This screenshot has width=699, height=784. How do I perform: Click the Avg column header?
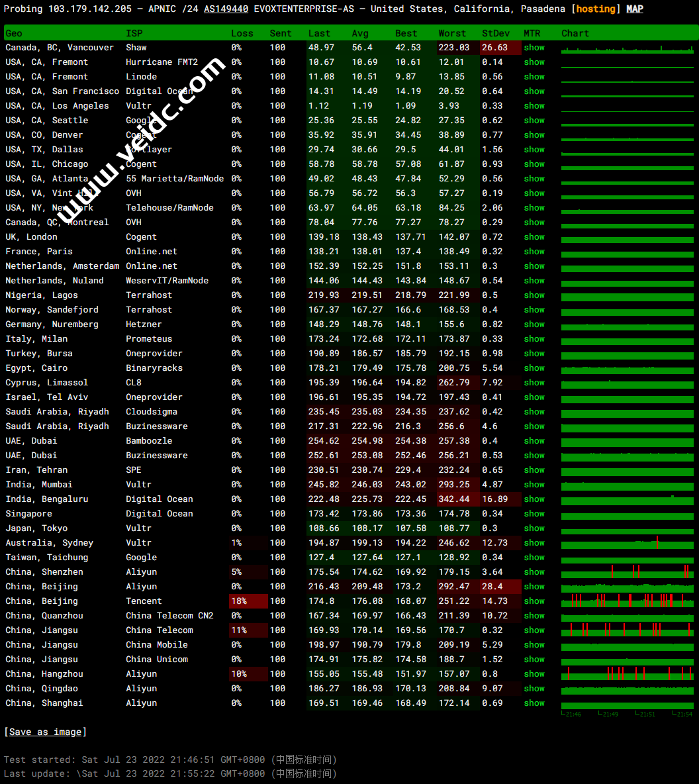[360, 34]
